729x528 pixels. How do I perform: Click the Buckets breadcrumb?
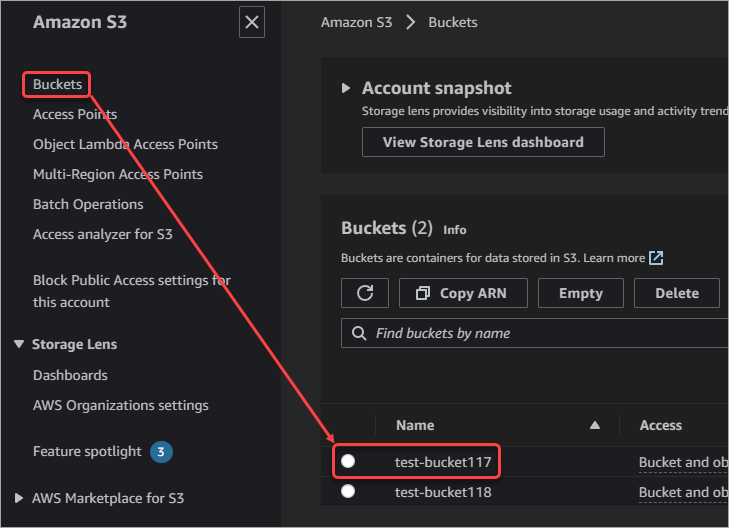pos(452,22)
